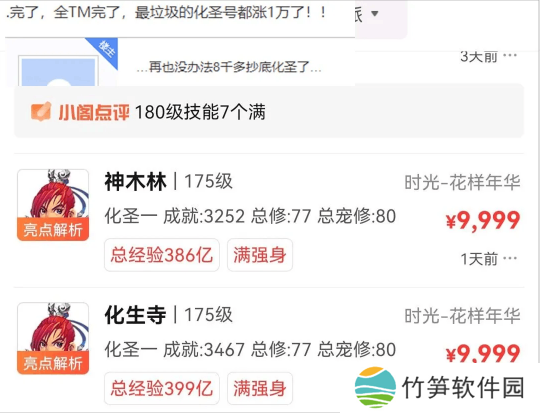Open more options dots beside 3天前
This screenshot has width=540, height=413.
click(510, 55)
